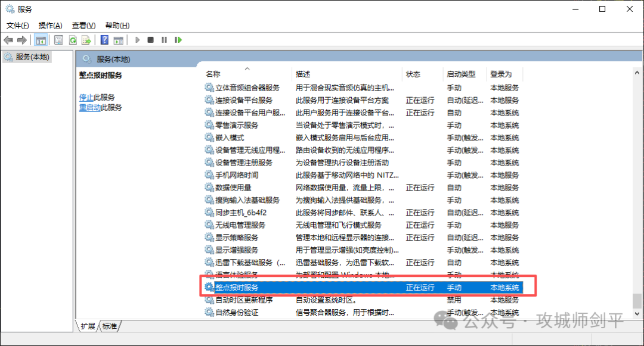Viewport: 644px width, 346px height.
Task: Click the Services window title icon
Action: [x=10, y=8]
